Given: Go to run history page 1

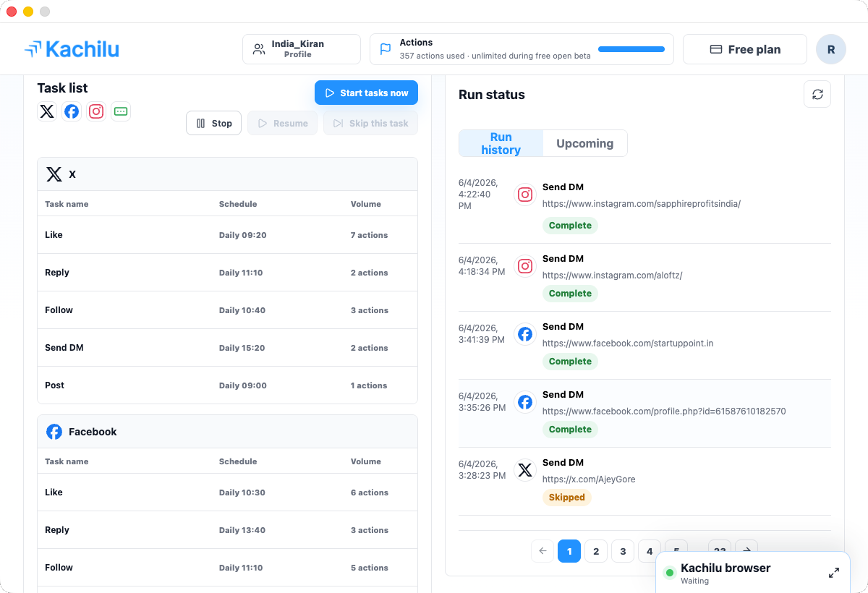Looking at the screenshot, I should click(x=569, y=551).
